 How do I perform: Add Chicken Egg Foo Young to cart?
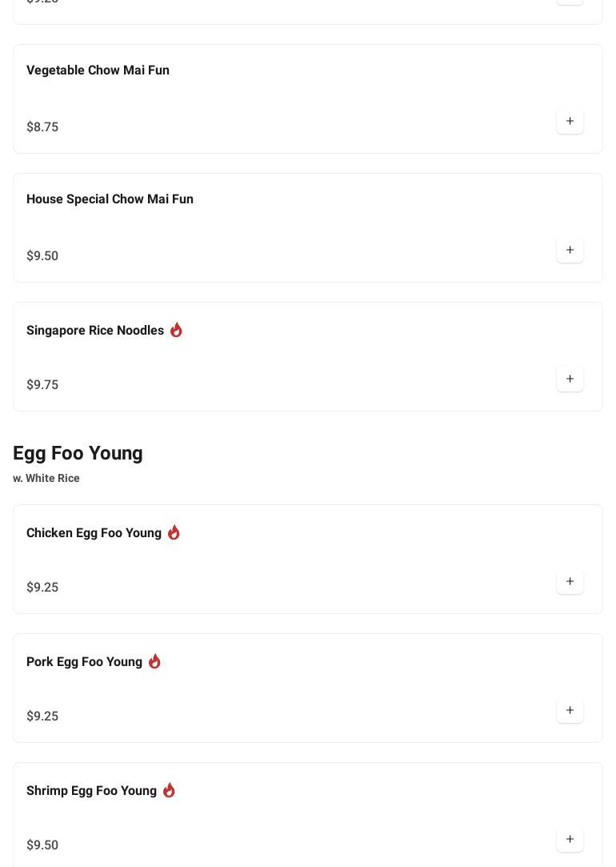point(570,582)
